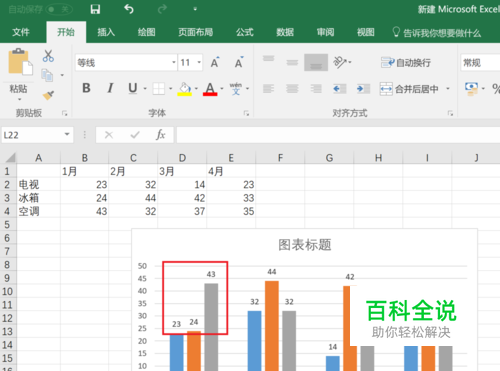Switch to the 插入 (Insert) tab
The width and height of the screenshot is (500, 371).
106,32
